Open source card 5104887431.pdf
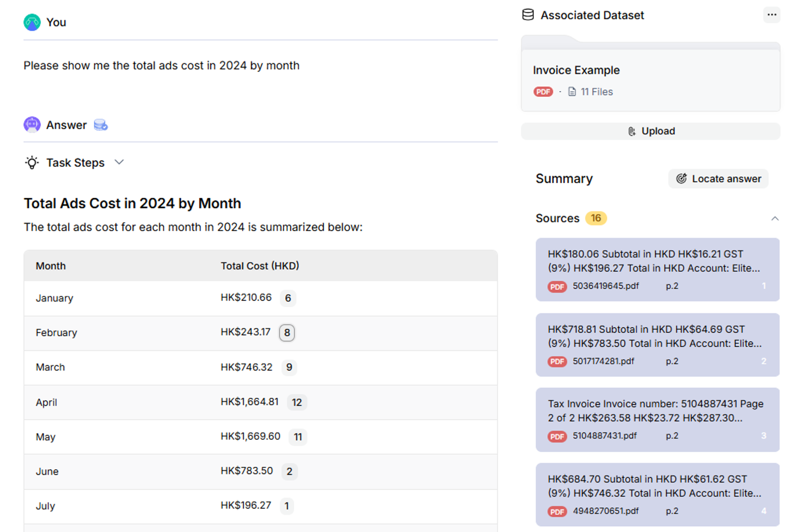This screenshot has height=532, width=794. pyautogui.click(x=657, y=420)
